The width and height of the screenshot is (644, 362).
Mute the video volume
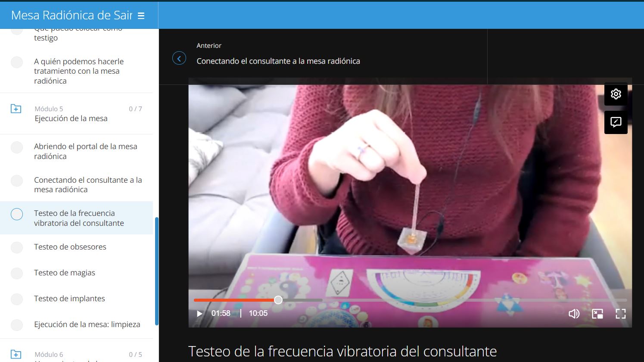(x=574, y=314)
